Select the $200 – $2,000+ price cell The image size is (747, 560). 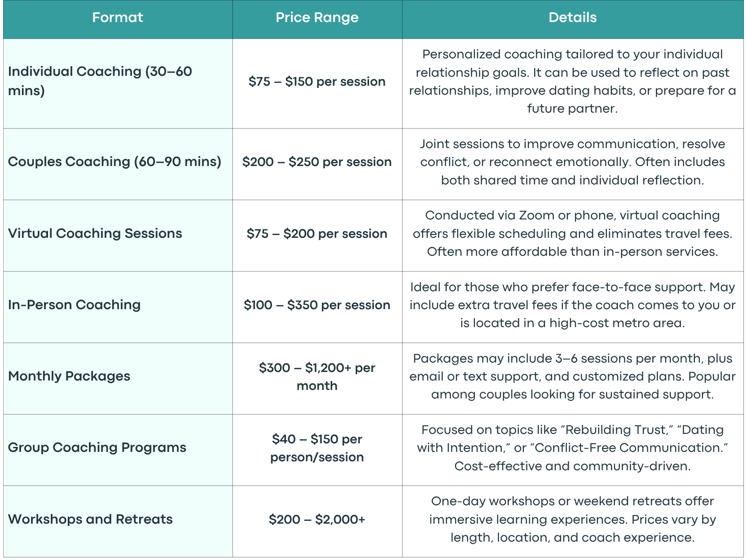pyautogui.click(x=317, y=520)
